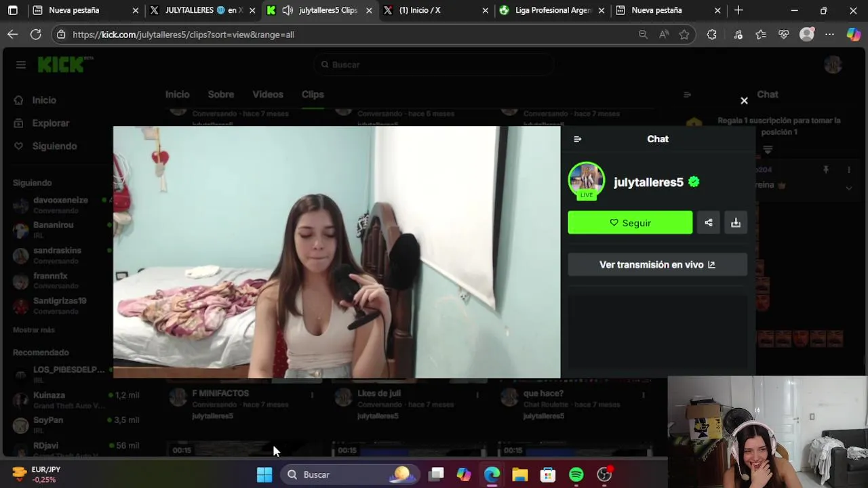
Task: Add page to favorites star icon
Action: pyautogui.click(x=684, y=34)
